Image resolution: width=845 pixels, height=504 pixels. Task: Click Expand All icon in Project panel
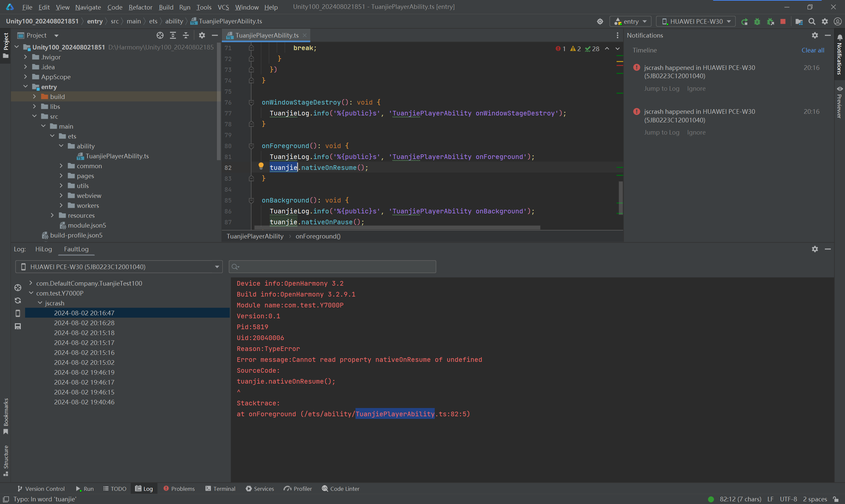(x=173, y=35)
